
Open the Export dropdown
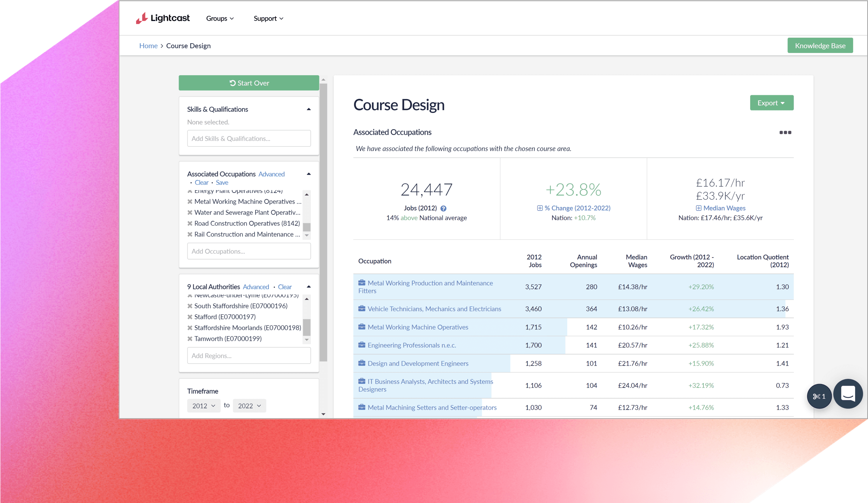tap(771, 103)
